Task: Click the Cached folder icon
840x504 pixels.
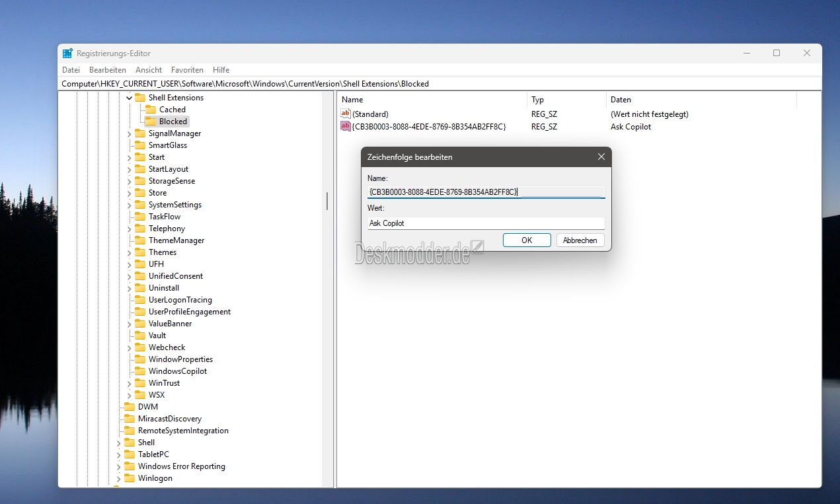Action: click(151, 110)
